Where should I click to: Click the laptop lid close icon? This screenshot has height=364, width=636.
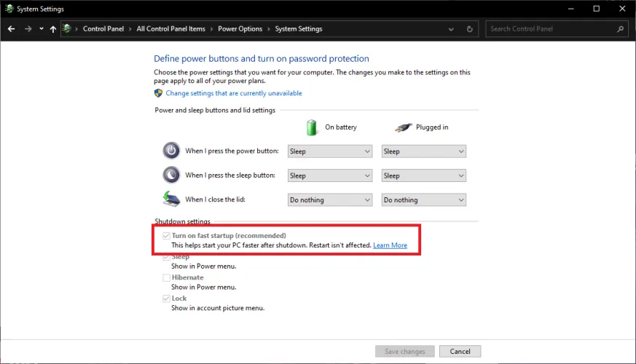pos(170,199)
